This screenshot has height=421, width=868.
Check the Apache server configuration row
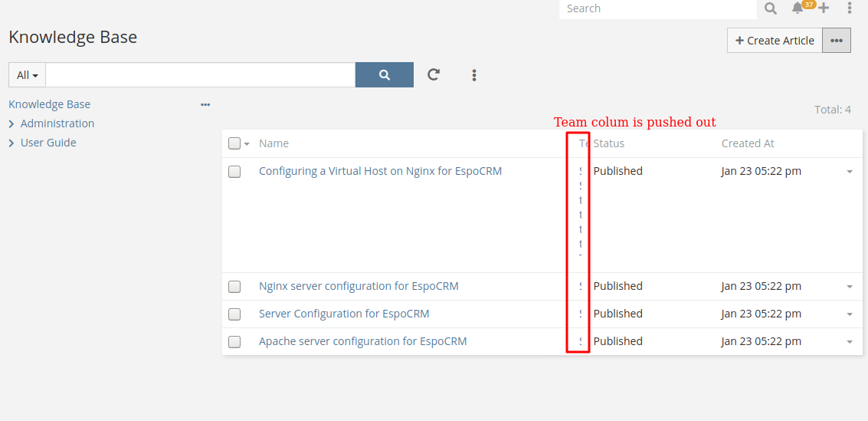[234, 342]
